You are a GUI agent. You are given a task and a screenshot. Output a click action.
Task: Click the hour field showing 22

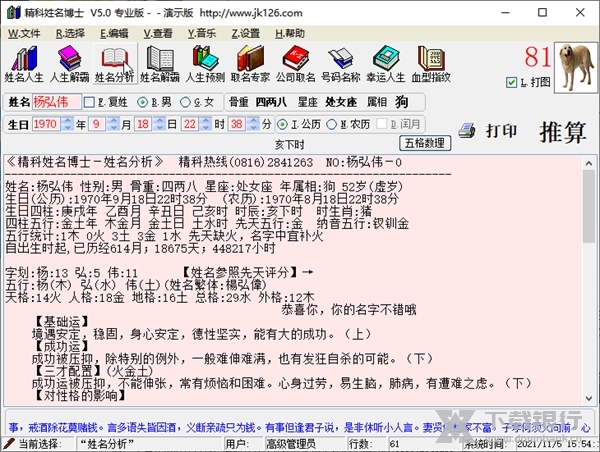pyautogui.click(x=191, y=124)
